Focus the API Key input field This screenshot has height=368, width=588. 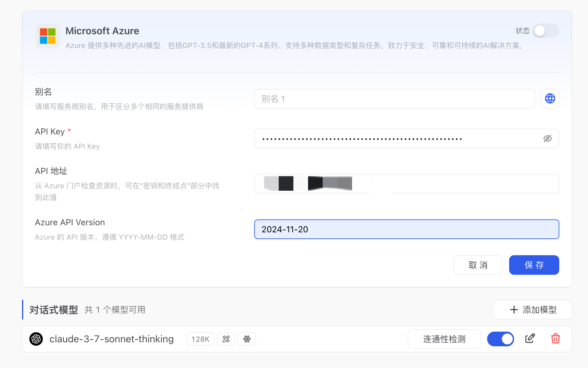[407, 138]
